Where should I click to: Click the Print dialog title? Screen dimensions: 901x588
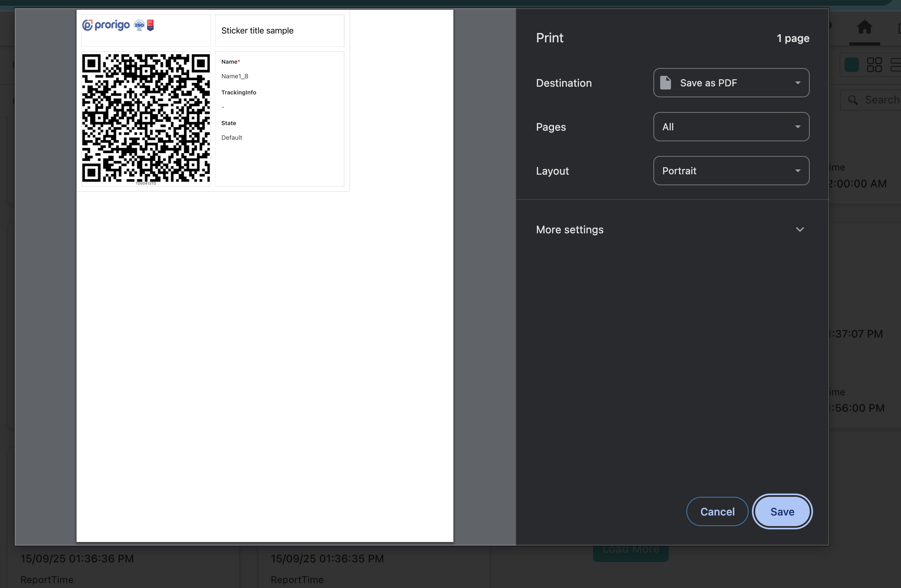549,38
